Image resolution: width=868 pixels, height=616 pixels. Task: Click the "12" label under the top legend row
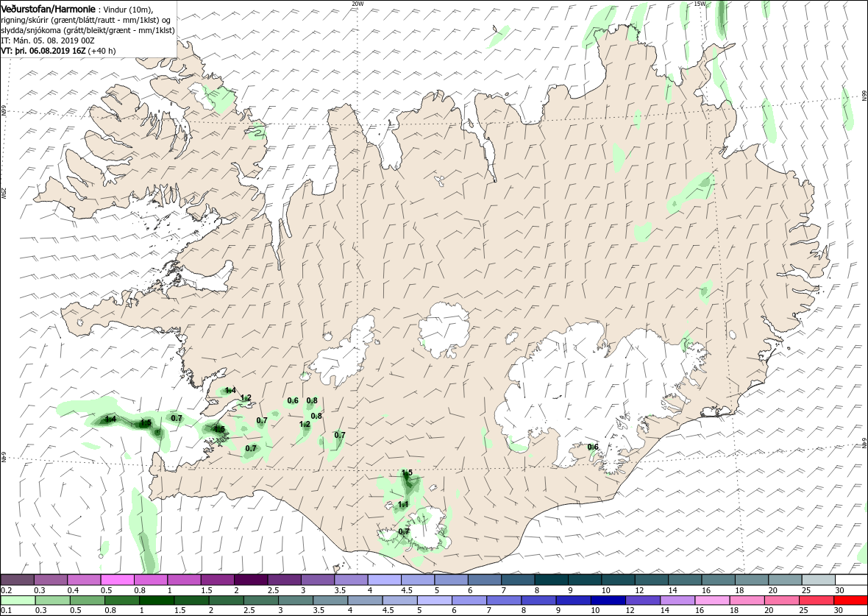tap(638, 590)
